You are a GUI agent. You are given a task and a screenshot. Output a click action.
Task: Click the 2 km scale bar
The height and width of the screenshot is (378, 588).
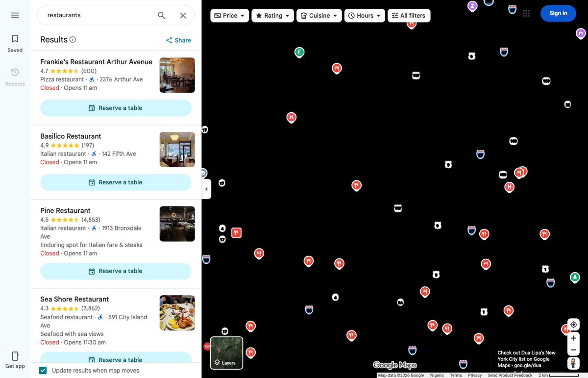pyautogui.click(x=559, y=375)
